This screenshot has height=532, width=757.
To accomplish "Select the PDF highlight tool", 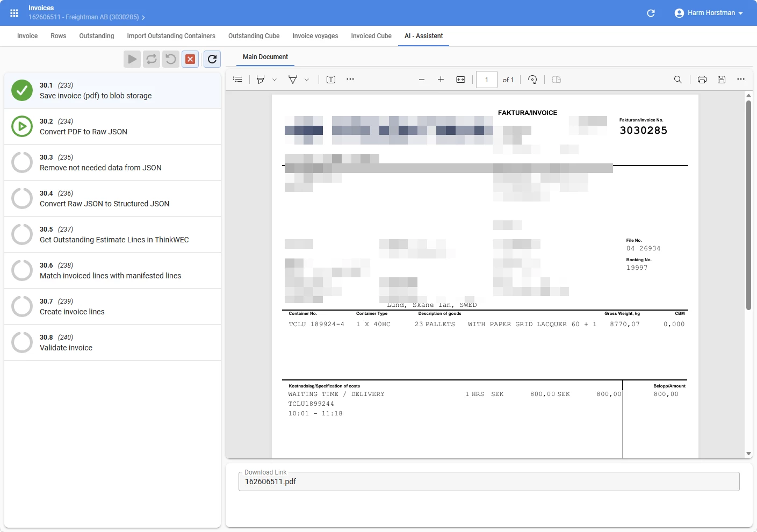I will coord(261,80).
